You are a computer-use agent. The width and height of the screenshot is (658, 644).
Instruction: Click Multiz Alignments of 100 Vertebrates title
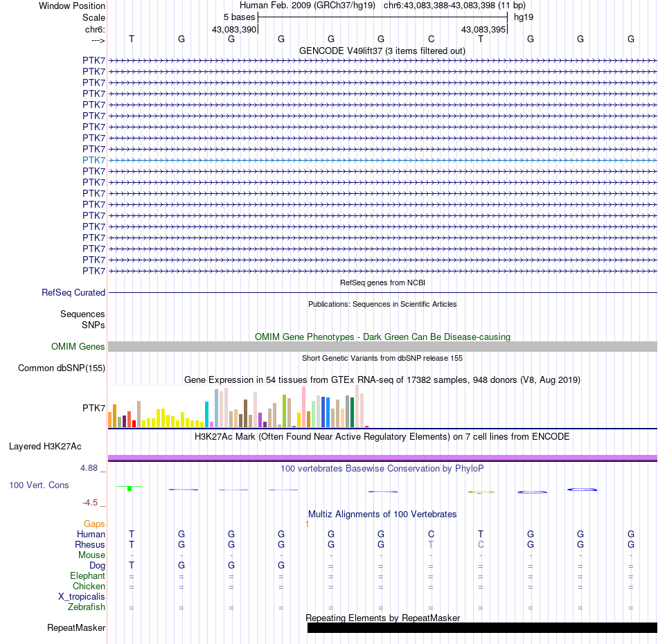point(382,515)
